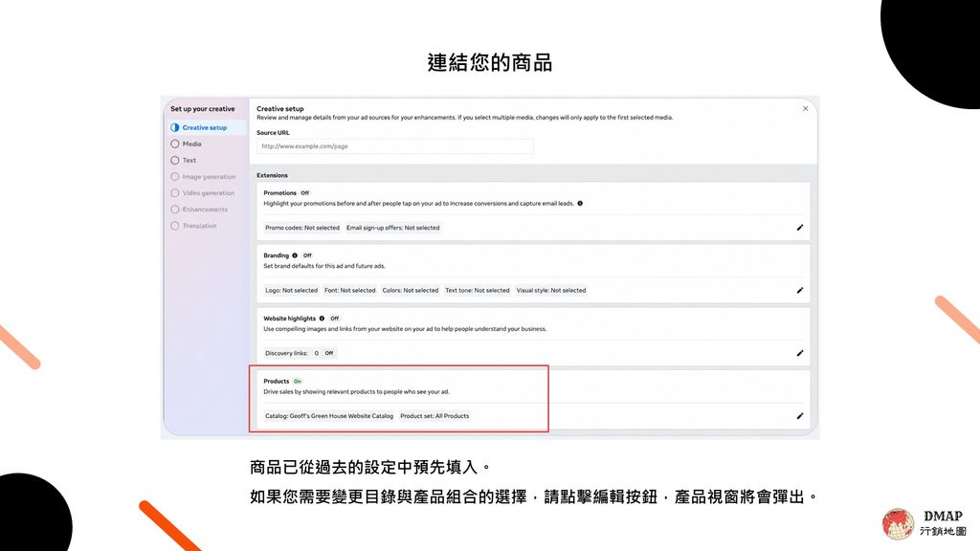This screenshot has height=551, width=980.
Task: Select the Translation step
Action: click(x=193, y=226)
